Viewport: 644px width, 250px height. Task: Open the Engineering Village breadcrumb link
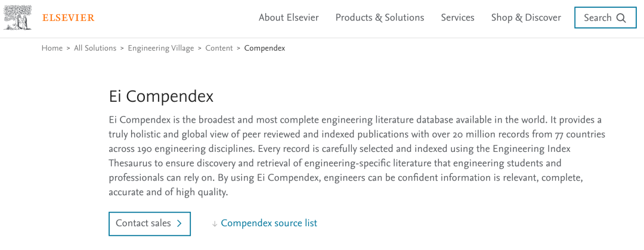click(x=160, y=48)
